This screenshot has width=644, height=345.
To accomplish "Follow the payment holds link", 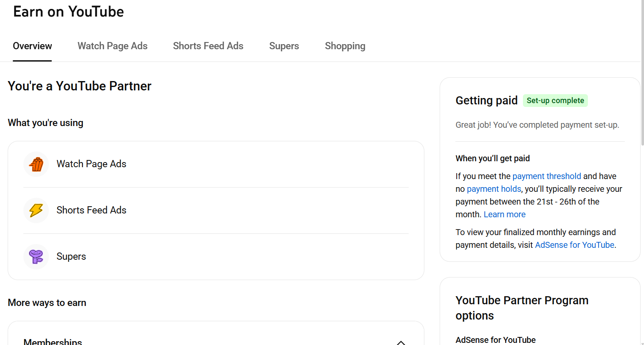I will pos(494,189).
